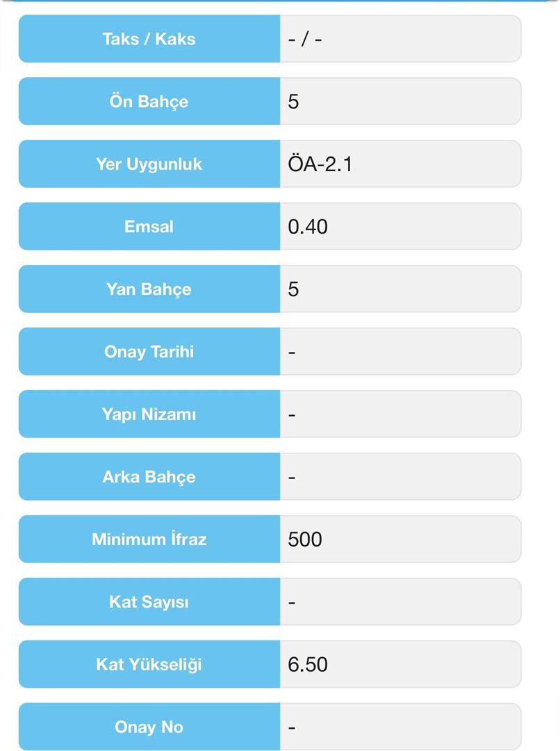Tap the Yan Bahçe label
Screen dimensions: 560x751
tap(149, 289)
